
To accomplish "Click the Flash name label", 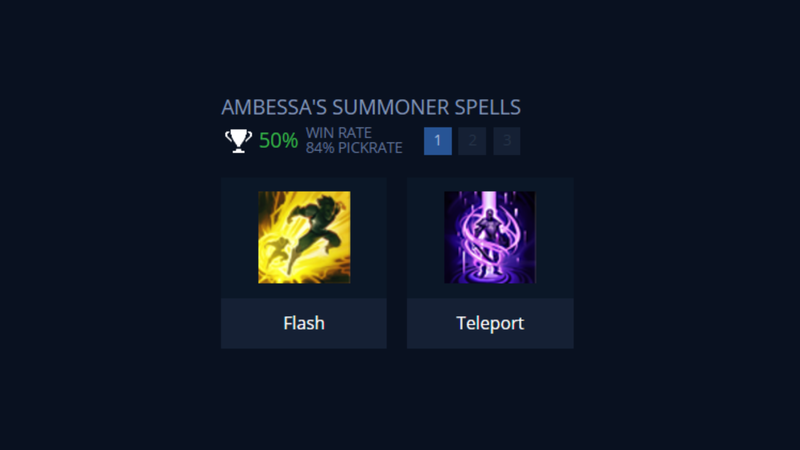I will pyautogui.click(x=304, y=323).
